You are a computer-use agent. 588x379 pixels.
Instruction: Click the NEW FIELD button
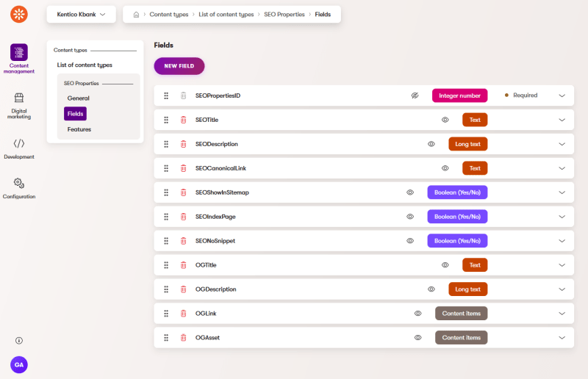[179, 66]
